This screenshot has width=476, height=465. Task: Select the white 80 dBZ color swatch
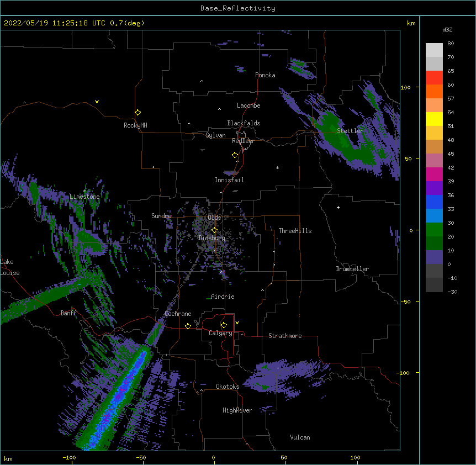tap(434, 50)
